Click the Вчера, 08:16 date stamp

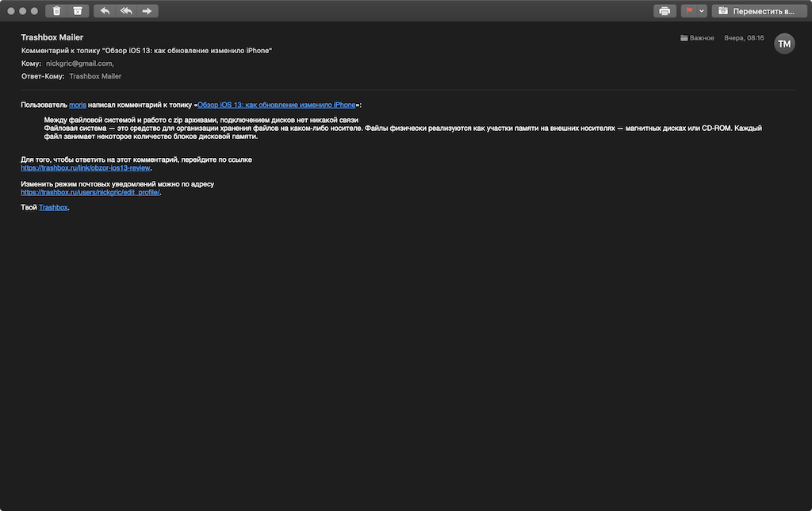click(744, 38)
